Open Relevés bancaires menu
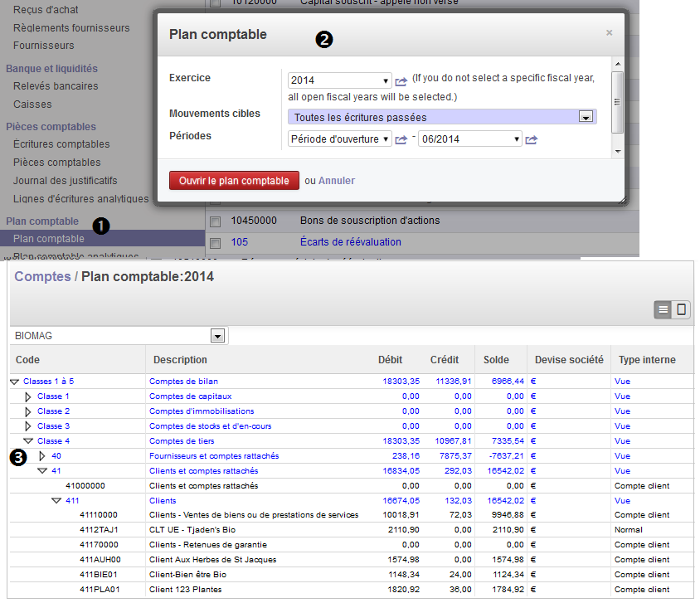This screenshot has height=603, width=700. [x=56, y=86]
